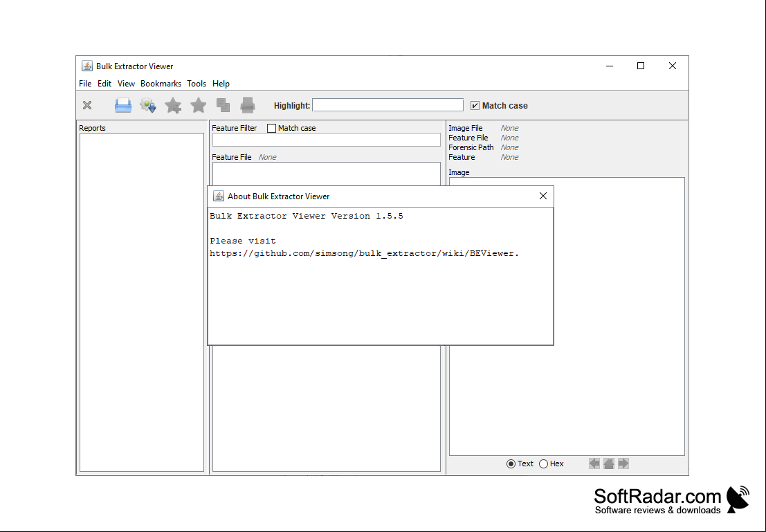Open the Help menu
The width and height of the screenshot is (766, 532).
(221, 84)
